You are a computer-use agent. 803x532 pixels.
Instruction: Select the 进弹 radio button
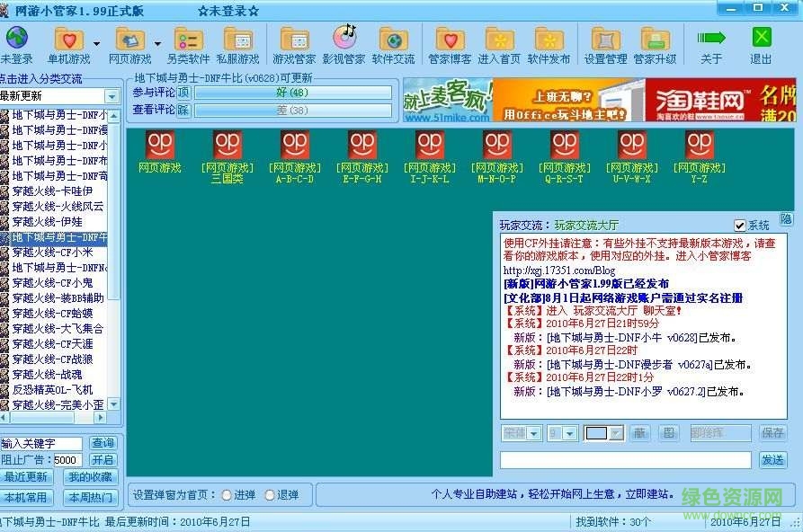tap(227, 495)
